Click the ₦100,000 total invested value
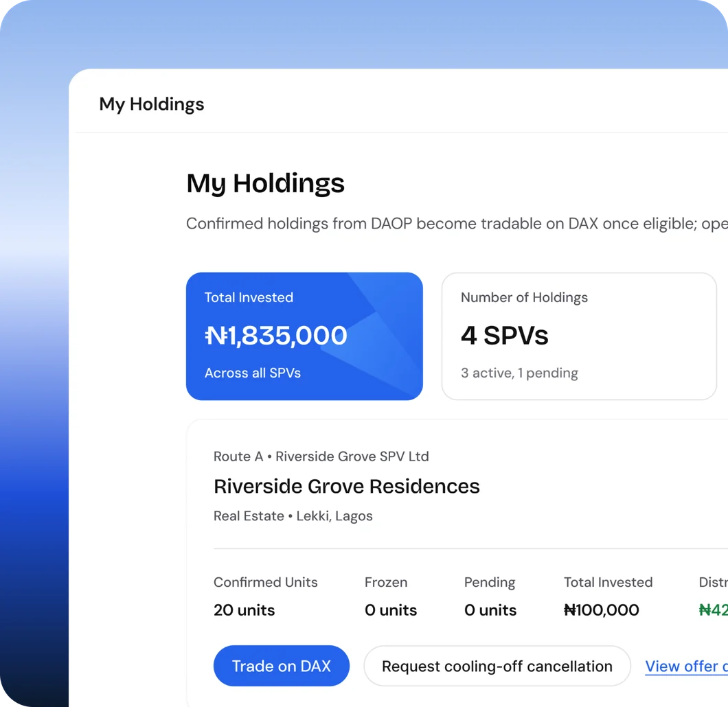Screen dimensions: 728x707 point(601,610)
